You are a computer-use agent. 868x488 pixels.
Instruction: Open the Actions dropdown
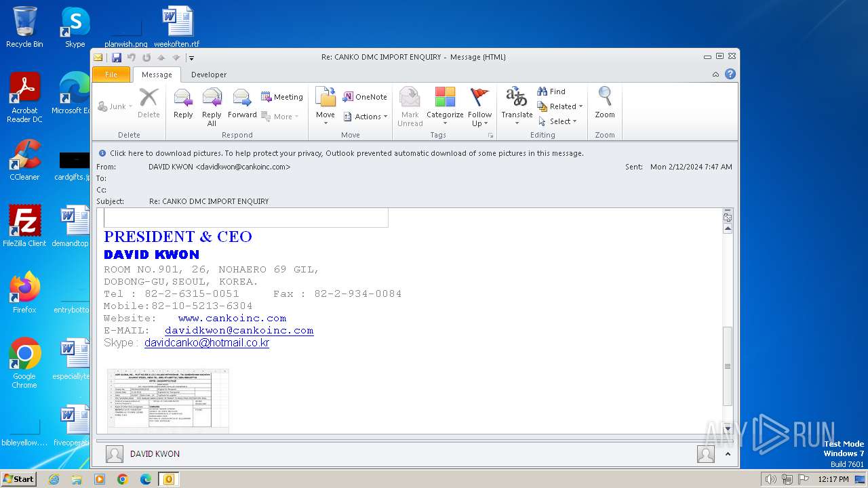point(366,117)
